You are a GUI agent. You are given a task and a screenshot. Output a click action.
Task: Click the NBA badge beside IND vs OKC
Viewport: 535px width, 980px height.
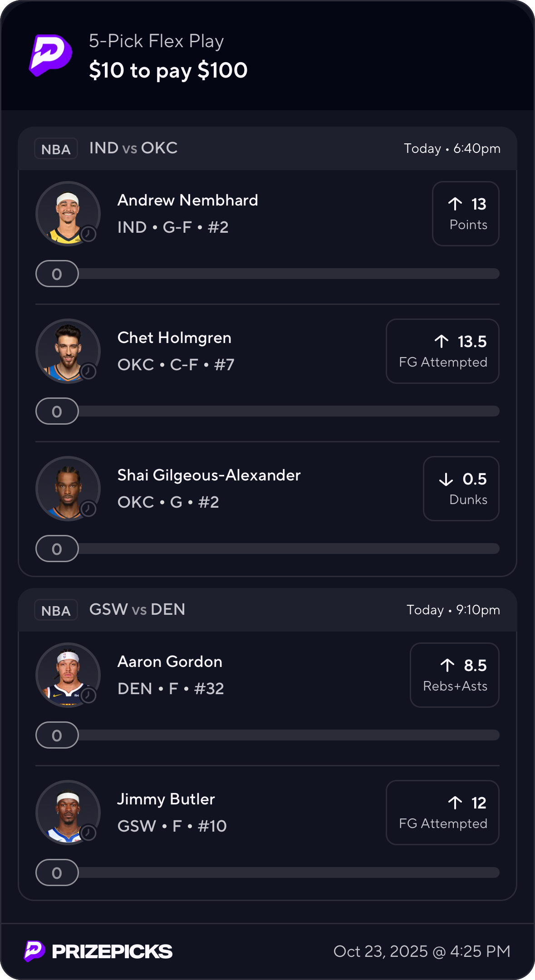coord(56,149)
